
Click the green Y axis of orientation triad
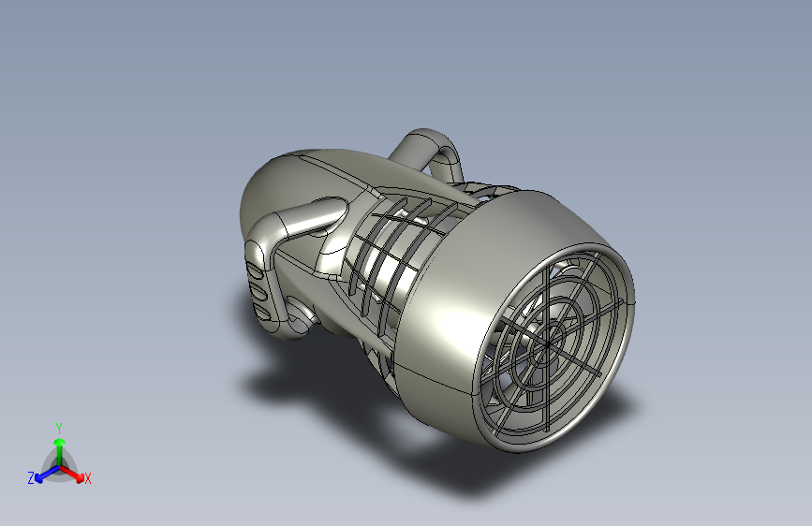pyautogui.click(x=60, y=451)
